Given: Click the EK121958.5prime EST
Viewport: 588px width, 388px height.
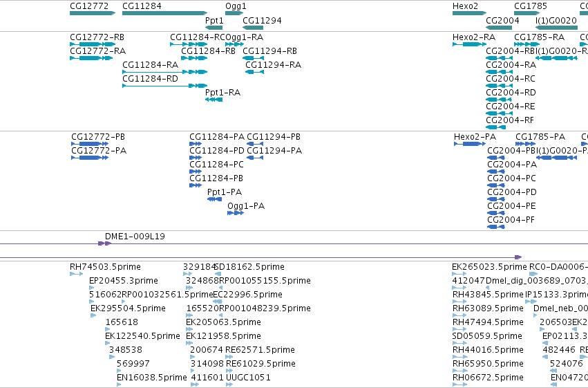Looking at the screenshot, I should [189, 344].
